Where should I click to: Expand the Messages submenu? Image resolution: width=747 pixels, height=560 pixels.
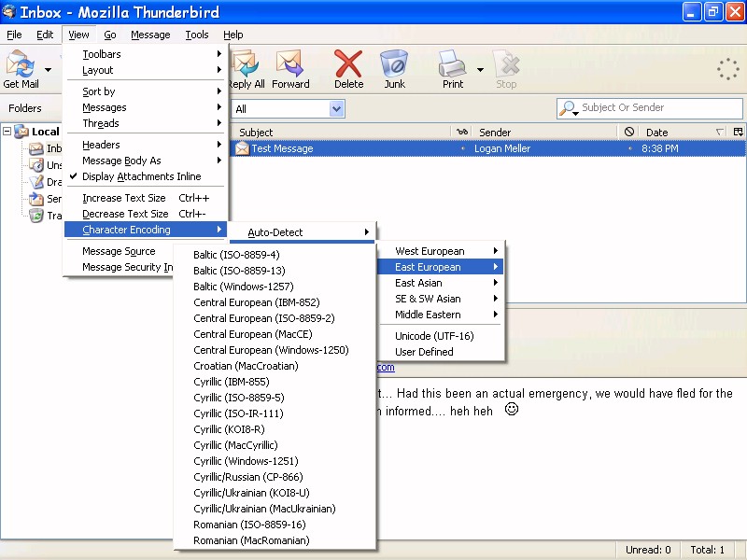pyautogui.click(x=146, y=107)
